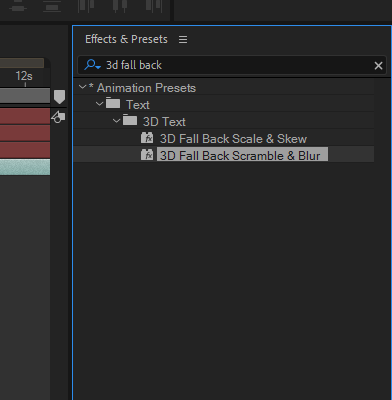Click the composition marker bin icon

(x=58, y=117)
